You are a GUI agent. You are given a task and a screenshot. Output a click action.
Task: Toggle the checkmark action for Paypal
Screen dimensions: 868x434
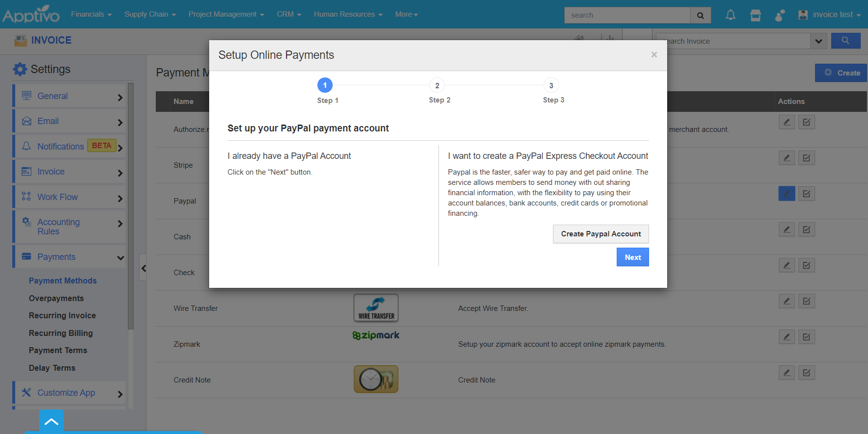[807, 194]
